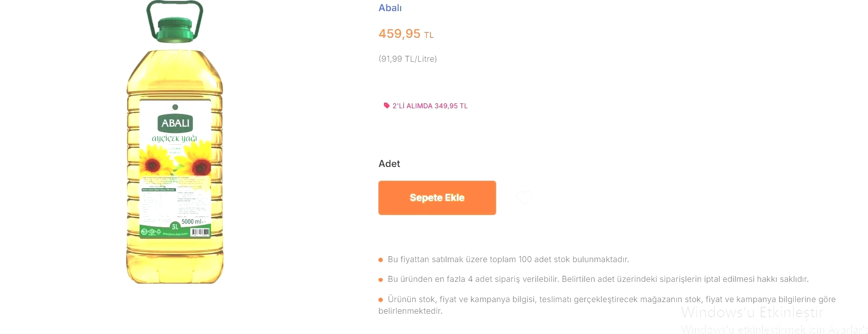
Task: Click the 4 adet order limit notice
Action: pyautogui.click(x=598, y=279)
